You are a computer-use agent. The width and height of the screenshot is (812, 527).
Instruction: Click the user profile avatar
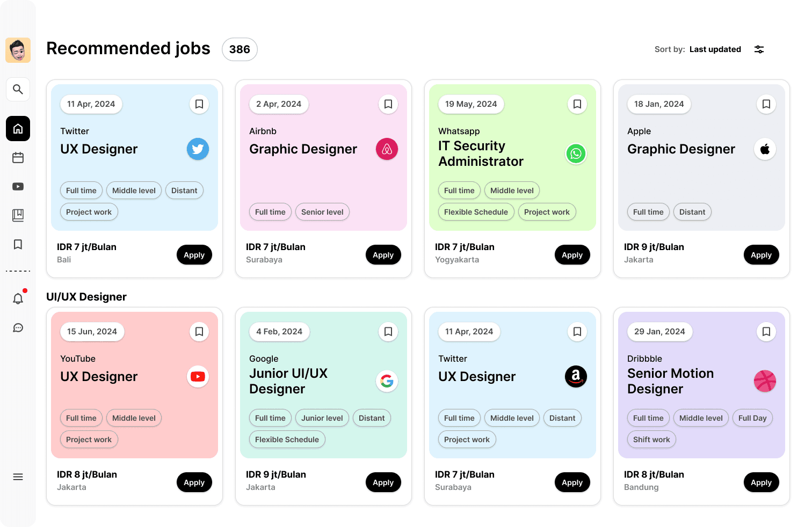tap(18, 50)
